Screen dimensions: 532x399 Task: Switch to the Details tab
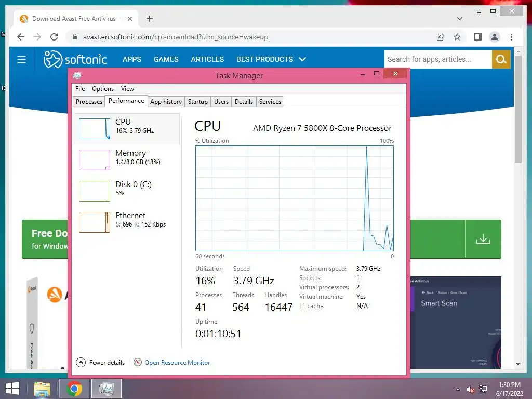pyautogui.click(x=244, y=102)
